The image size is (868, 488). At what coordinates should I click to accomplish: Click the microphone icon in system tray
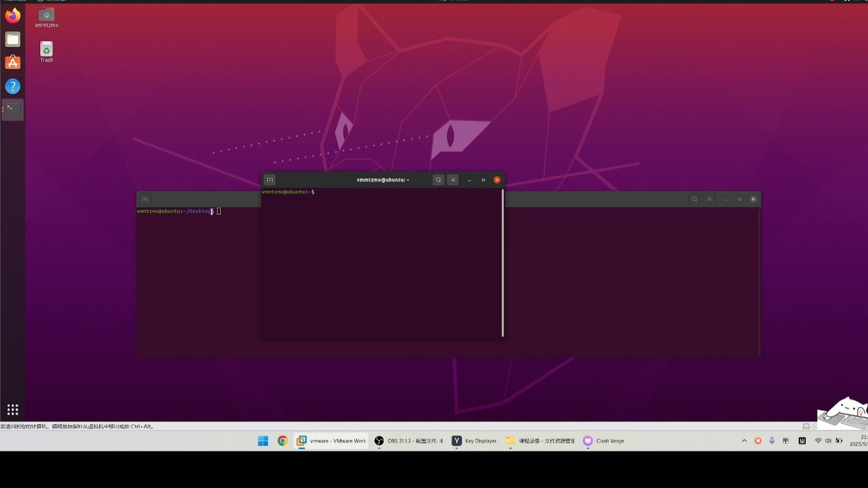772,441
